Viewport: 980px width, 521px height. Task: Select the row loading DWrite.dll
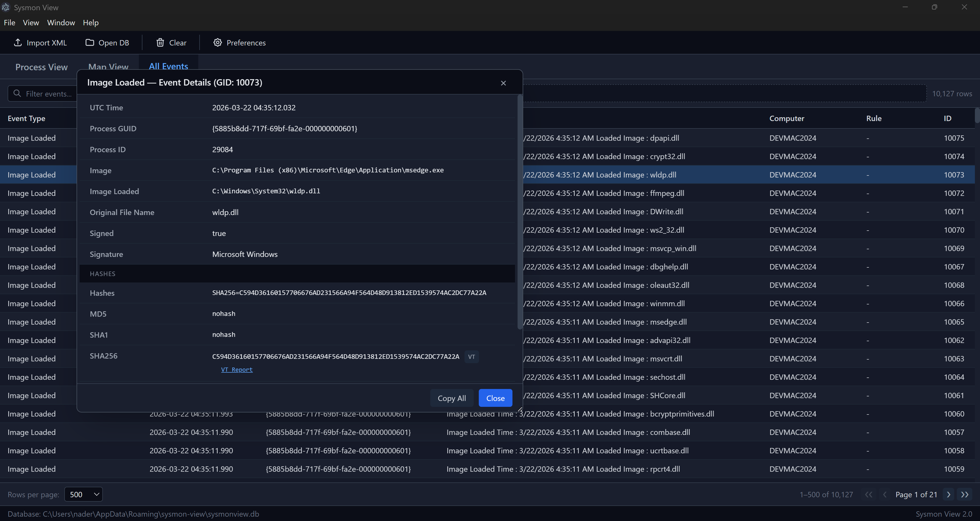[487, 211]
